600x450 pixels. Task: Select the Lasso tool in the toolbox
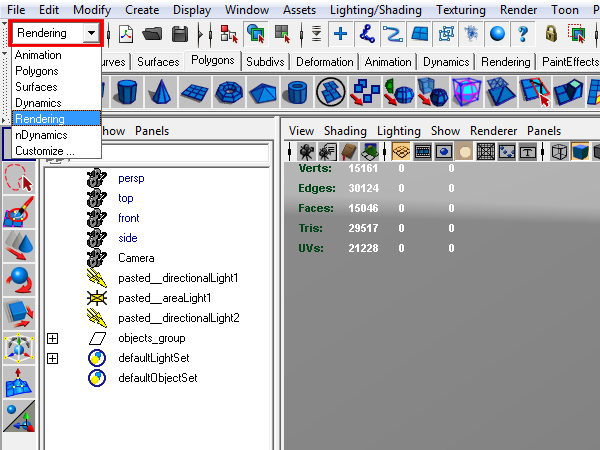point(18,178)
